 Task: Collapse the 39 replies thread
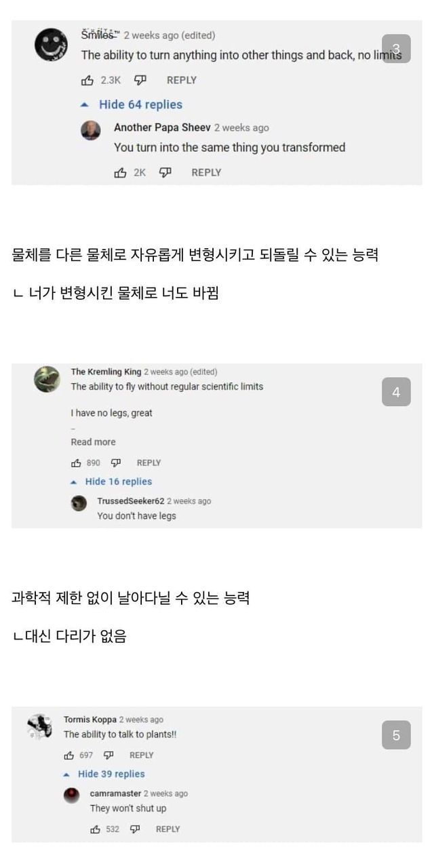[x=104, y=774]
